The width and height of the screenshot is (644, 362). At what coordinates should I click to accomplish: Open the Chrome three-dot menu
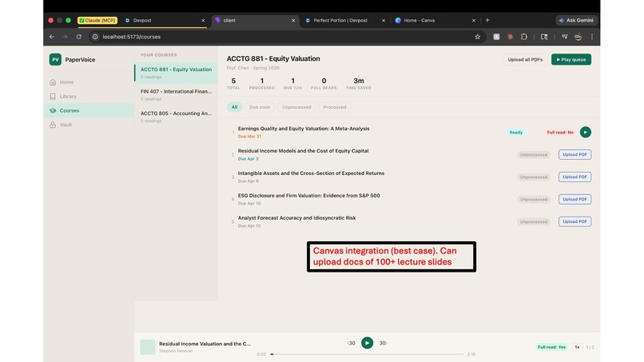[x=592, y=37]
